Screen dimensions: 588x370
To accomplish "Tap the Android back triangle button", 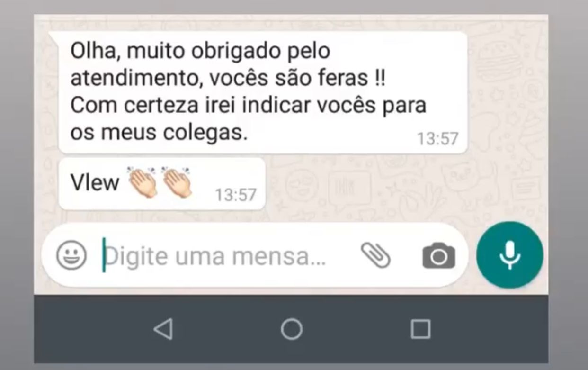I will 163,329.
